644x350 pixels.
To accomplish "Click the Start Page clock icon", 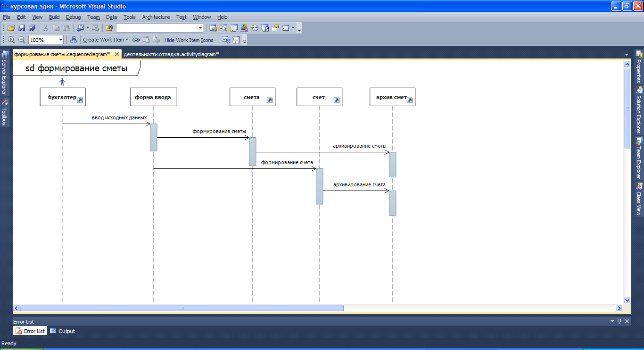I will coord(255,28).
